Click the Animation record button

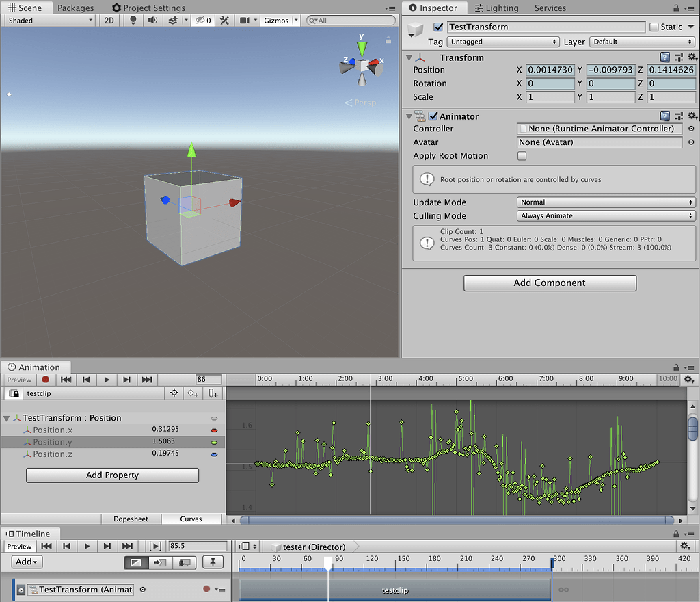pos(46,380)
